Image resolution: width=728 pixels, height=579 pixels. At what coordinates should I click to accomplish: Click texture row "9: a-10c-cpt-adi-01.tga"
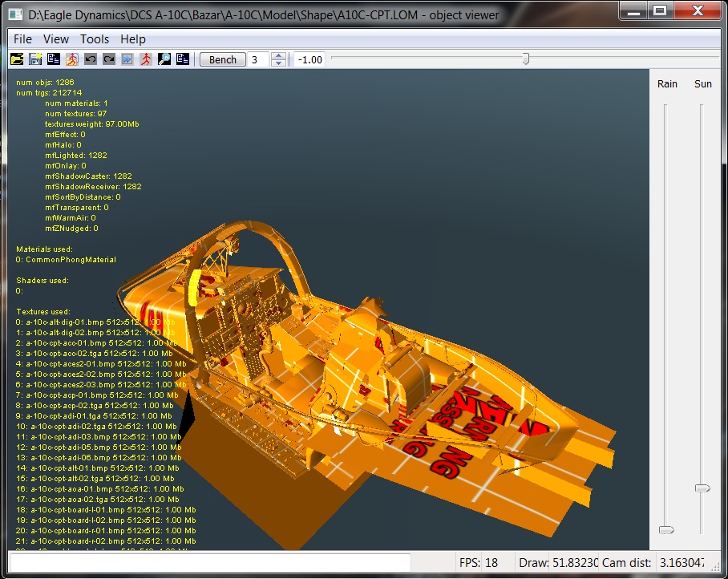(x=94, y=416)
